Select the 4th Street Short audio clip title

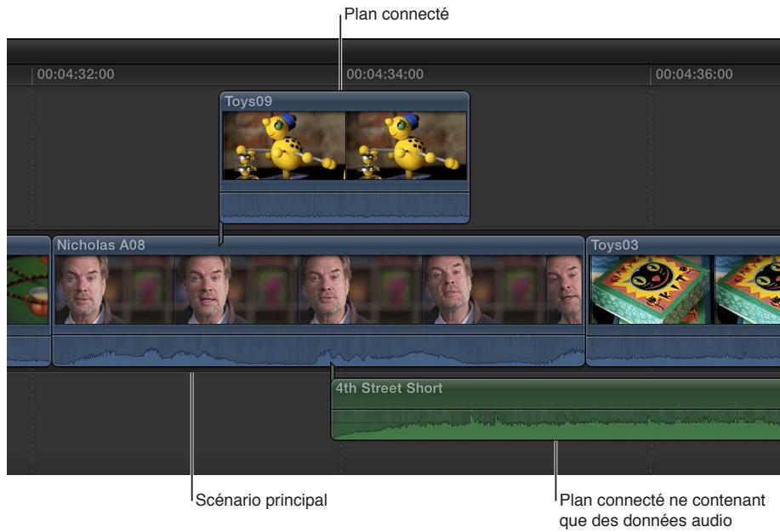389,388
